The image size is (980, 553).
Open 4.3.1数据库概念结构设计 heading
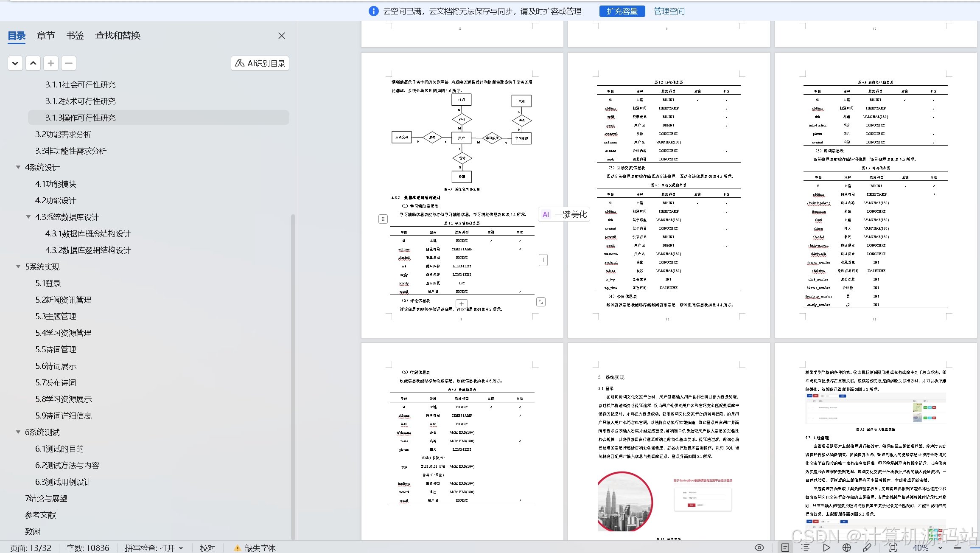(88, 234)
